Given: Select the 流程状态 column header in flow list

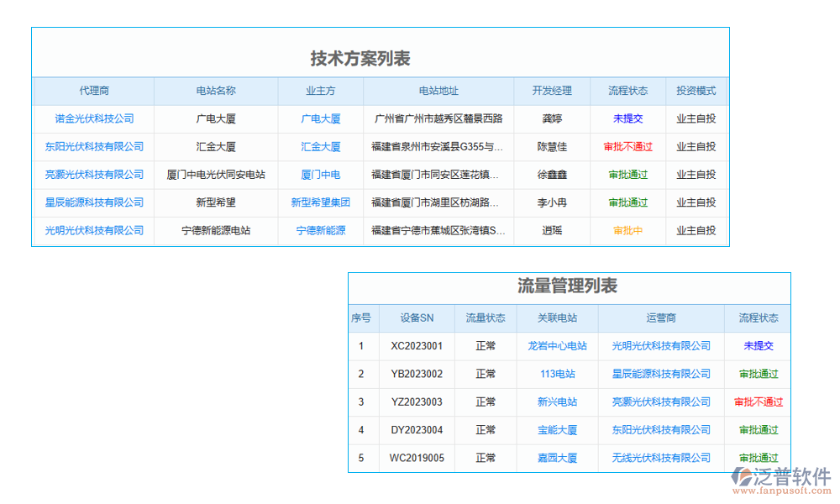Looking at the screenshot, I should 758,318.
